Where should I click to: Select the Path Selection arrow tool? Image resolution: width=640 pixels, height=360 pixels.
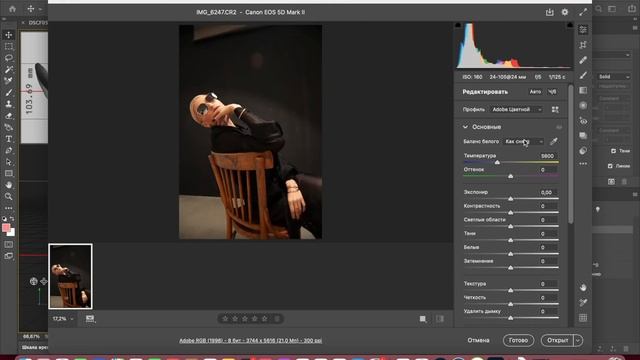[9, 162]
